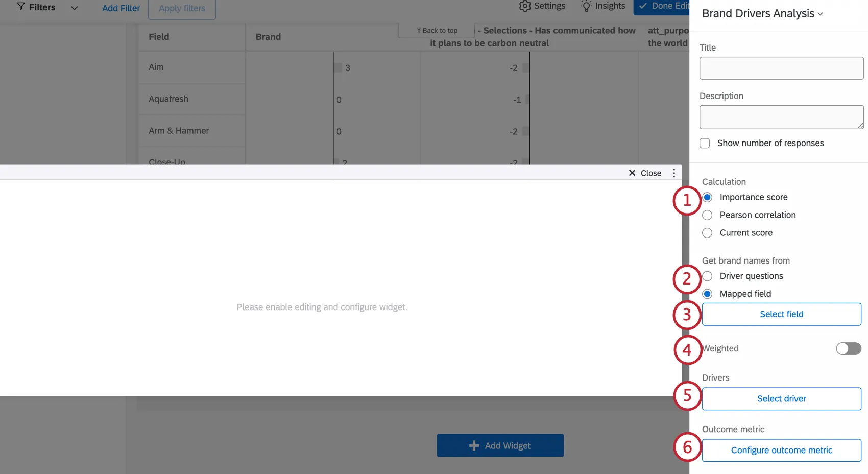The image size is (868, 474).
Task: Select Driver questions under Get brand names from
Action: click(x=707, y=276)
